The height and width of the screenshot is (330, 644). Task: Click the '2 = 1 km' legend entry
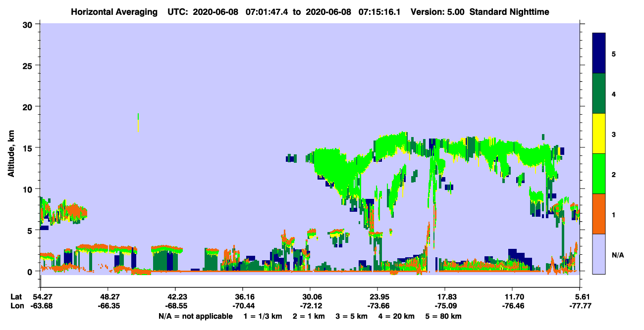(310, 316)
